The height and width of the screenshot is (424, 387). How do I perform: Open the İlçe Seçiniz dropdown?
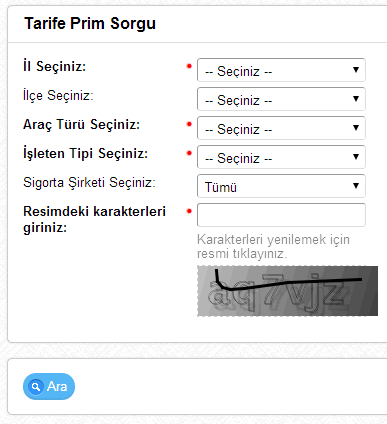click(x=281, y=99)
